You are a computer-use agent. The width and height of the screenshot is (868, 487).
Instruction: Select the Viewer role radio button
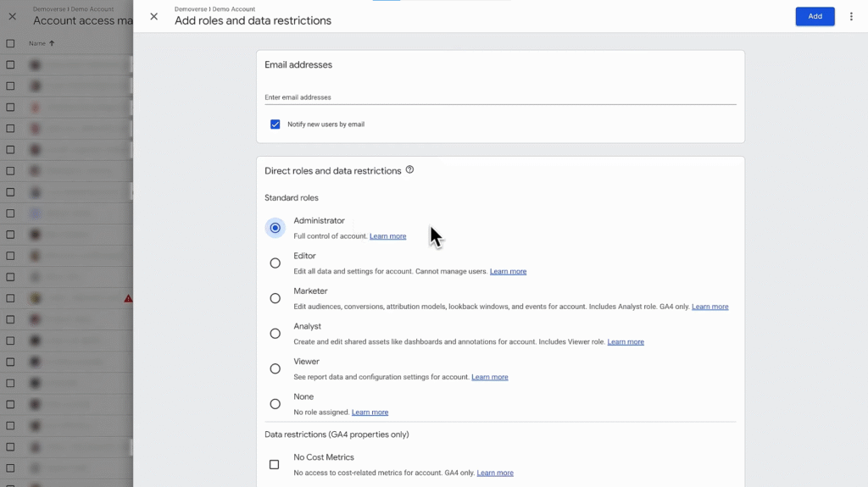275,368
